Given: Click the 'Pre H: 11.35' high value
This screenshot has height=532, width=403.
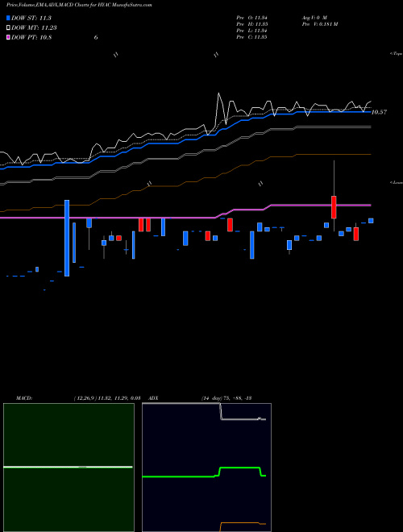Looking at the screenshot, I should point(251,24).
